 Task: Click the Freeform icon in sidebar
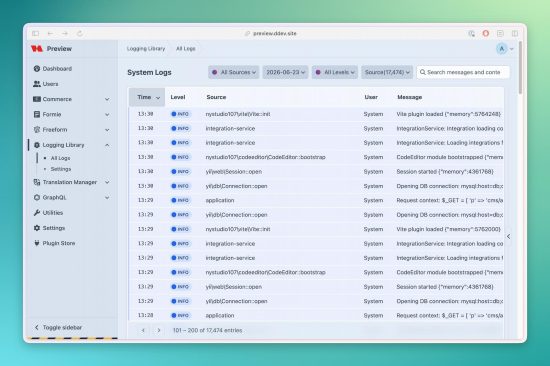pos(36,129)
